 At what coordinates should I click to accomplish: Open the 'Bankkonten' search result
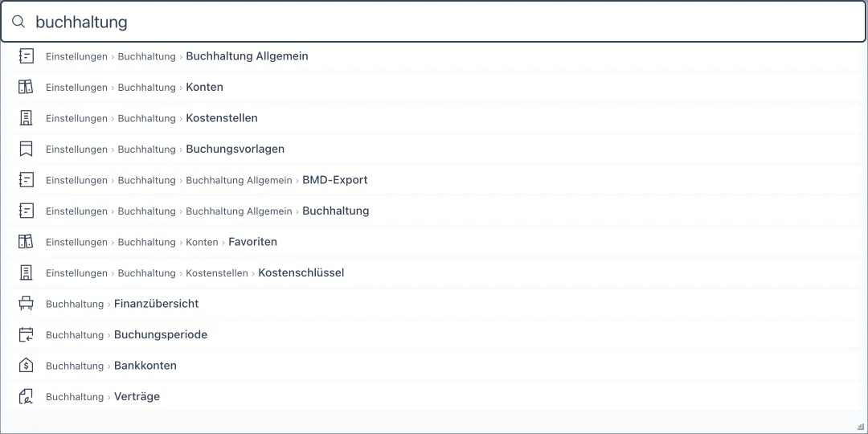click(434, 366)
